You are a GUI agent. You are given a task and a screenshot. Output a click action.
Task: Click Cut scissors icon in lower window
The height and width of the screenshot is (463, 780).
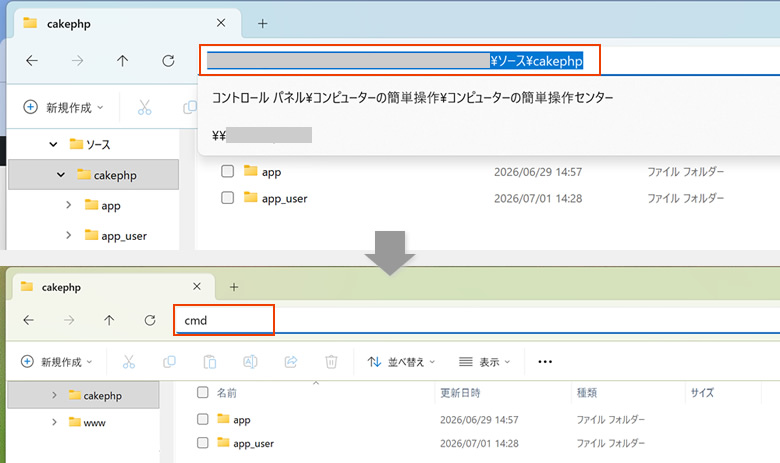[129, 362]
